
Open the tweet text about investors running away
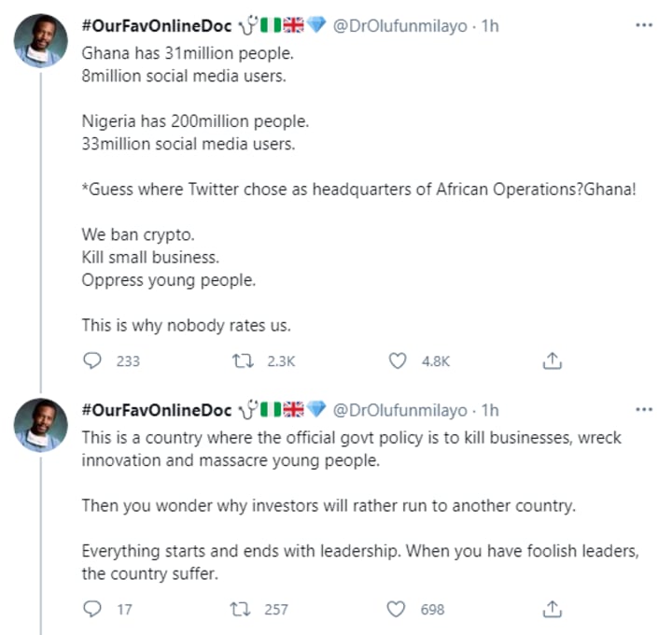click(329, 505)
